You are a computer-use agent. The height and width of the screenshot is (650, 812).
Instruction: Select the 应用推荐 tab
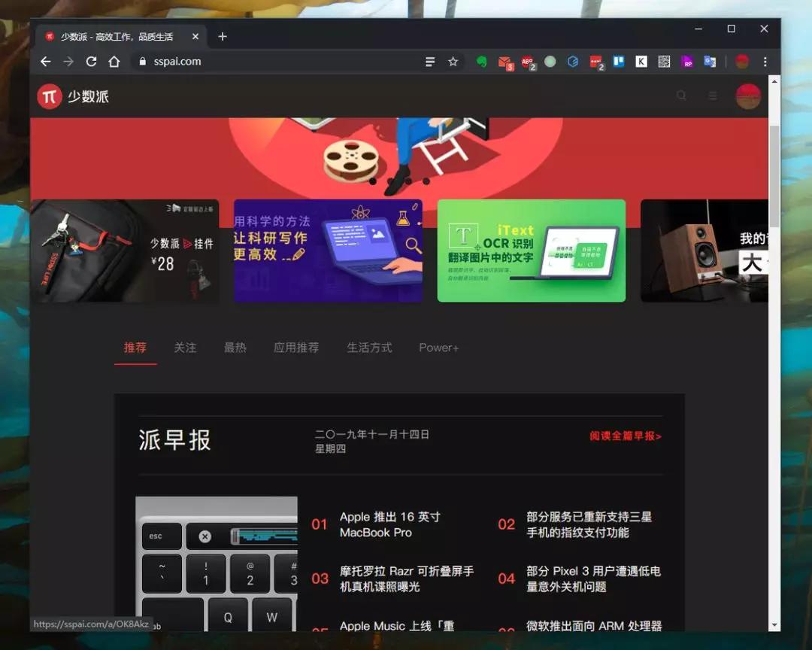point(296,348)
